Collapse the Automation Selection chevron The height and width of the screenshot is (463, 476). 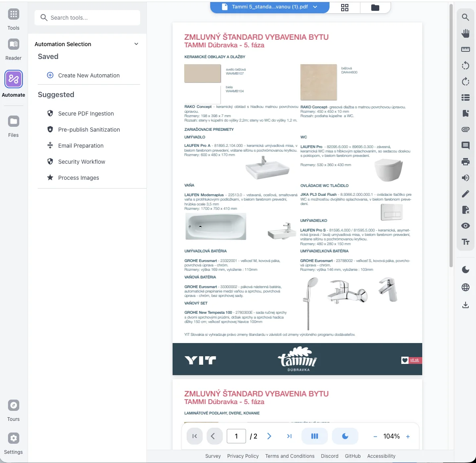point(136,44)
